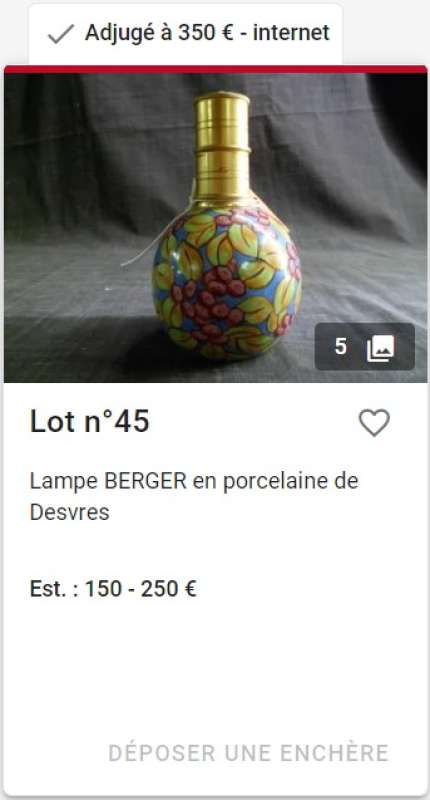Click the checkmark icon beside Adjugé
This screenshot has height=800, width=430.
tap(61, 34)
